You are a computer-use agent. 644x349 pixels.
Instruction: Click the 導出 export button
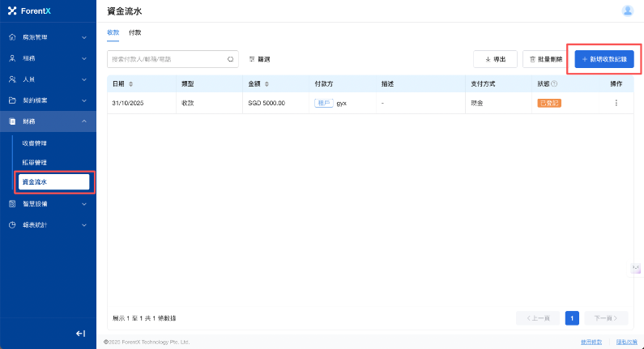(x=495, y=59)
